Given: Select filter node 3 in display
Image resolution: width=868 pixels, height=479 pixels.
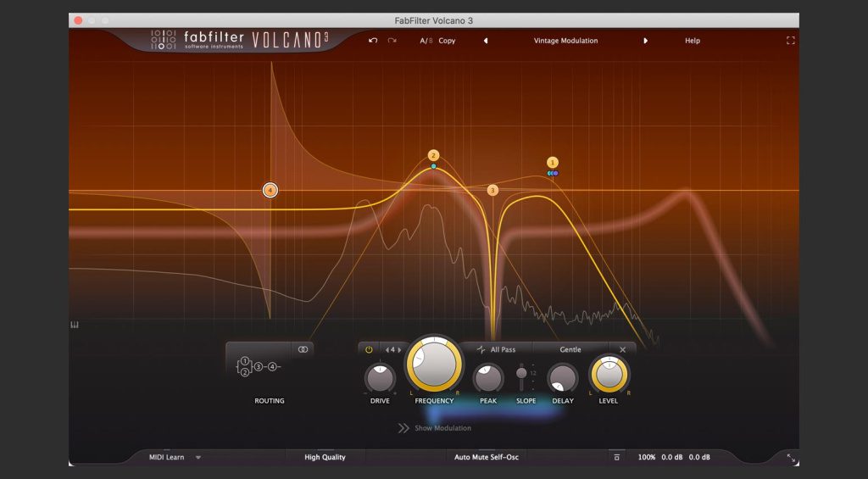Looking at the screenshot, I should (492, 191).
